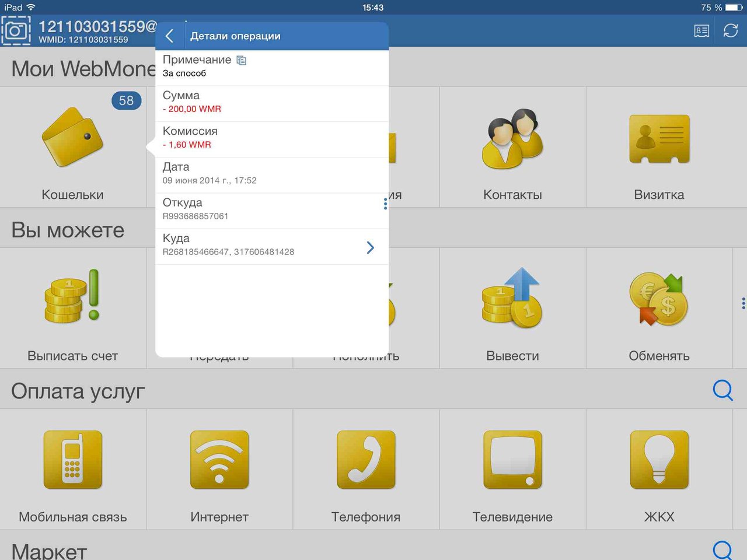Open the Кошельки wallet icon
The width and height of the screenshot is (747, 560).
point(72,137)
